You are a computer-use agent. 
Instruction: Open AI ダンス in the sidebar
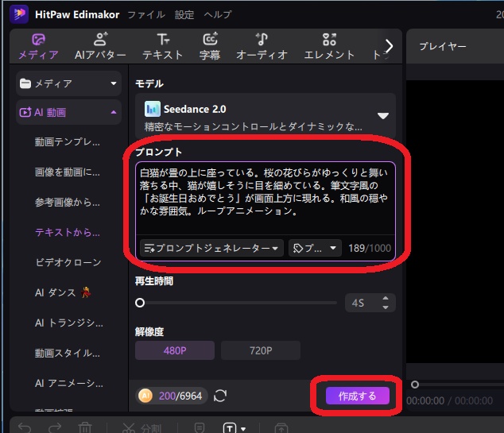(x=63, y=292)
